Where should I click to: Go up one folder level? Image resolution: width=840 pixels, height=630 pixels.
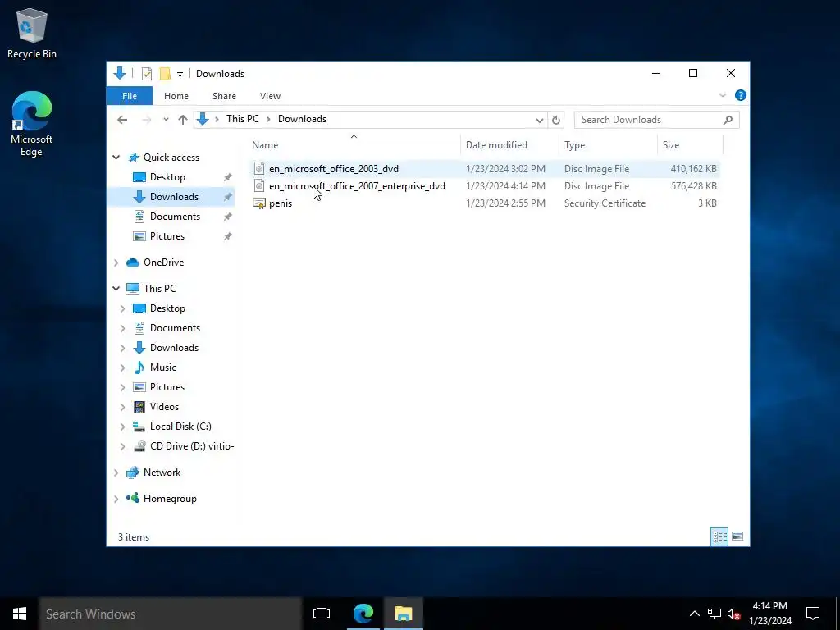point(183,120)
